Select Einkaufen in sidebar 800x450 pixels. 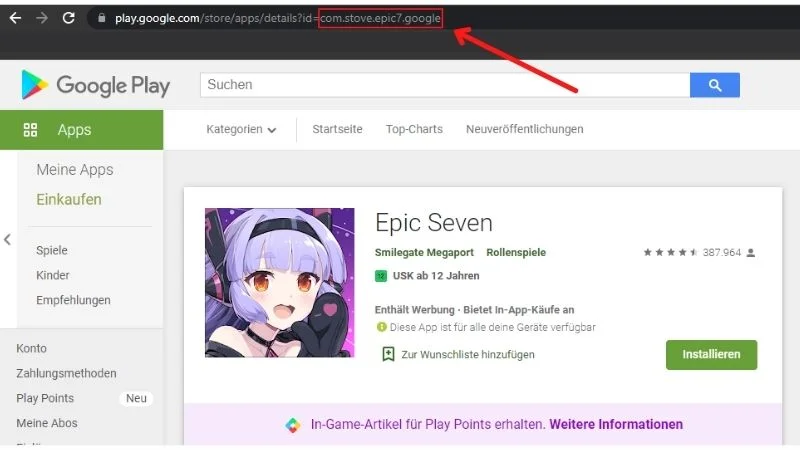coord(69,199)
